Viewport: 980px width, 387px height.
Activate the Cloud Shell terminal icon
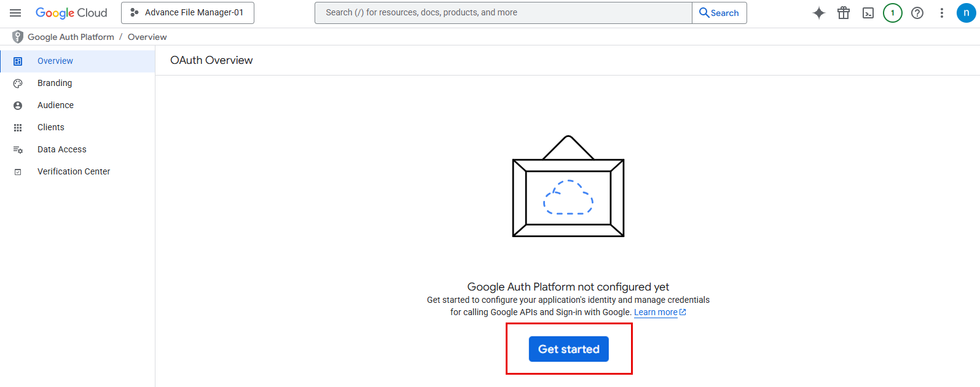coord(868,13)
